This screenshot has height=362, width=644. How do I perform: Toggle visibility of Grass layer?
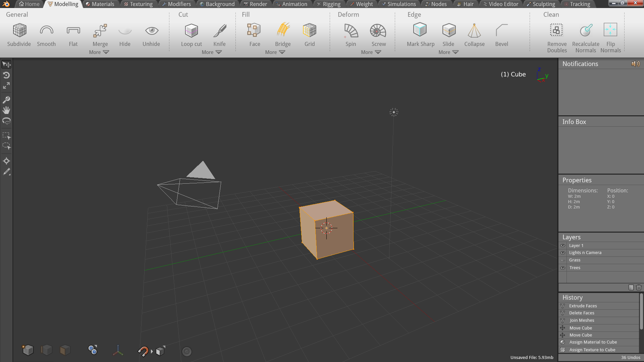pyautogui.click(x=563, y=260)
